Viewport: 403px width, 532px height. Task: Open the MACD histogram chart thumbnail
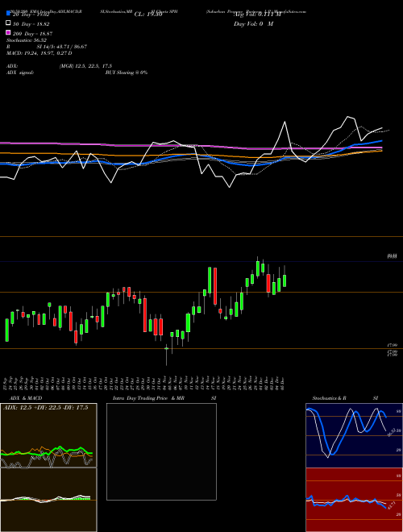tap(48, 500)
